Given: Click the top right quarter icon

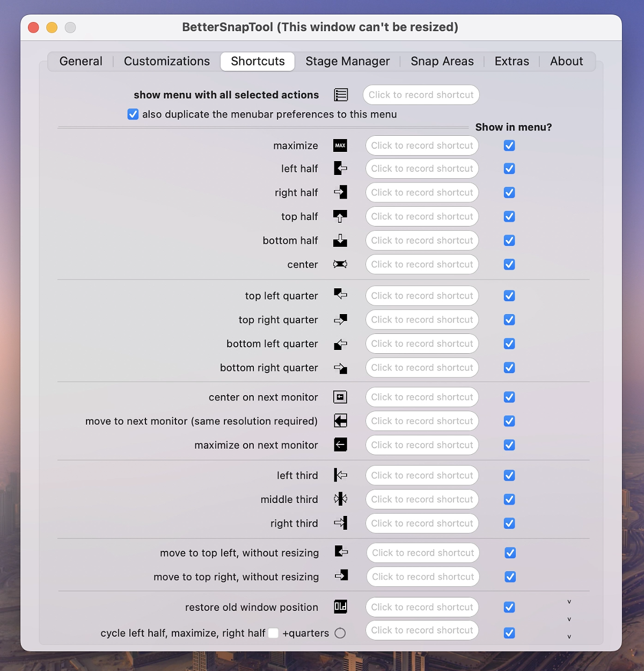Looking at the screenshot, I should pyautogui.click(x=340, y=320).
